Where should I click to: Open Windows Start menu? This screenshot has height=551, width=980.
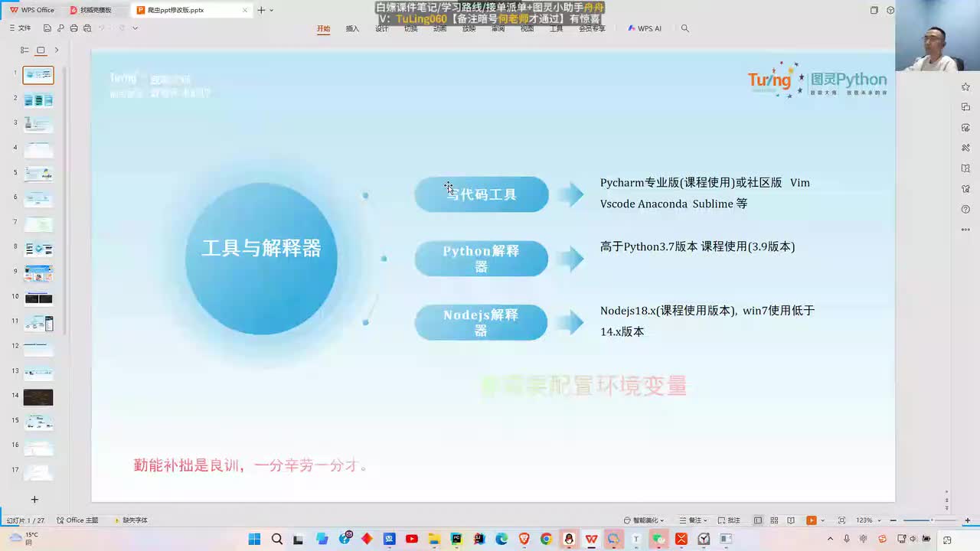click(x=254, y=539)
